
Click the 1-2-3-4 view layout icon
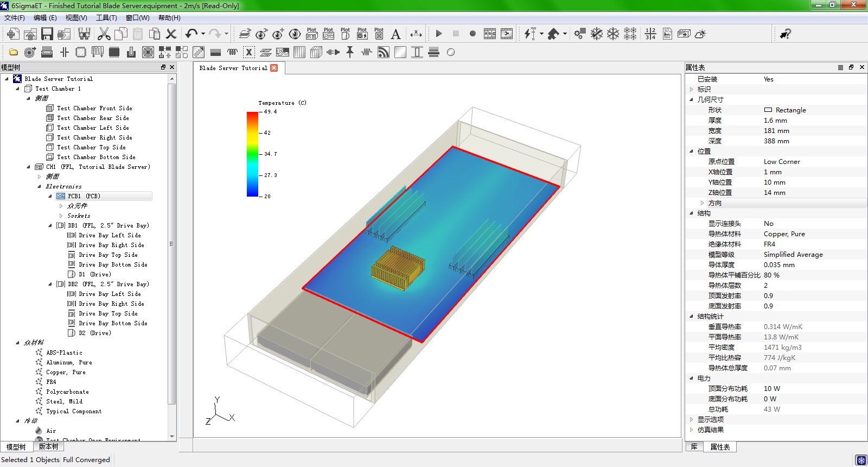click(650, 34)
